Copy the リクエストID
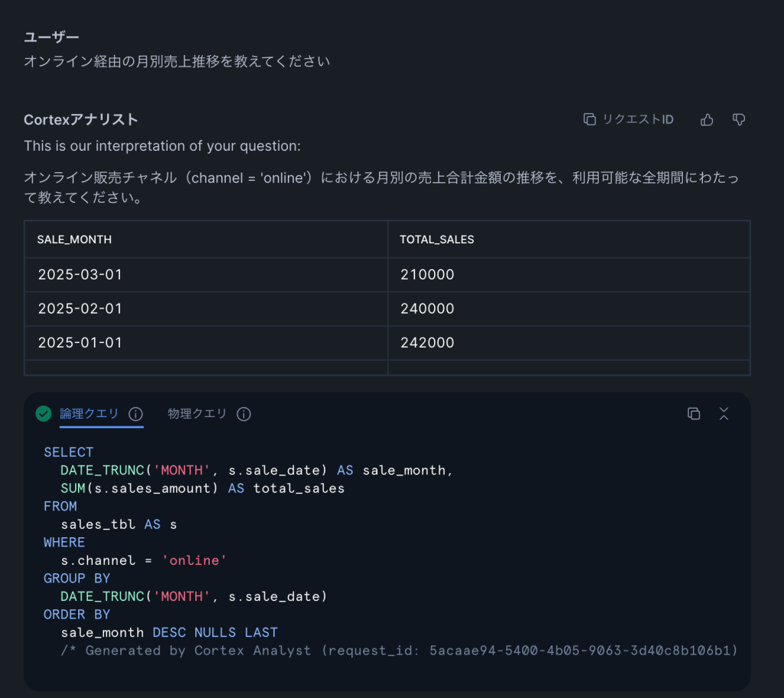 [629, 119]
